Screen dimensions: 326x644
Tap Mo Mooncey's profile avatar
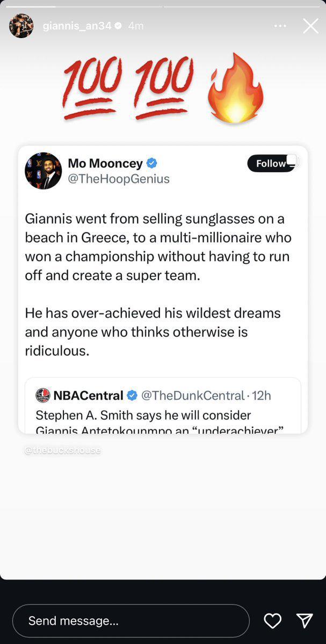tap(44, 171)
